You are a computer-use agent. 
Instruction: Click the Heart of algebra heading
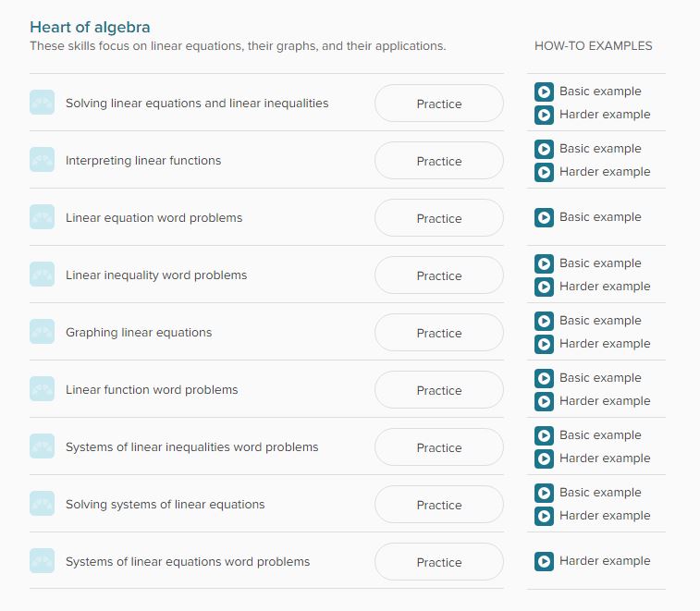point(90,27)
